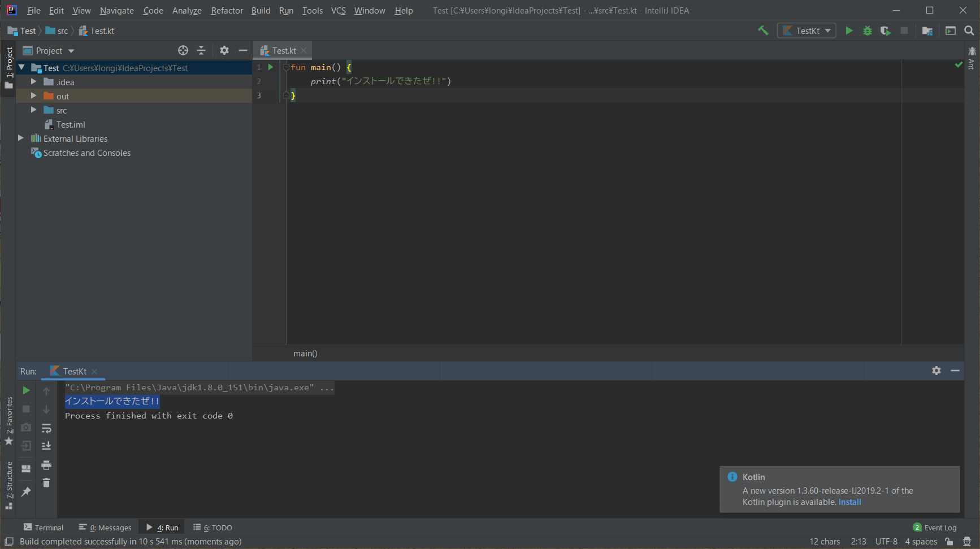
Task: Print the console output
Action: [x=46, y=465]
